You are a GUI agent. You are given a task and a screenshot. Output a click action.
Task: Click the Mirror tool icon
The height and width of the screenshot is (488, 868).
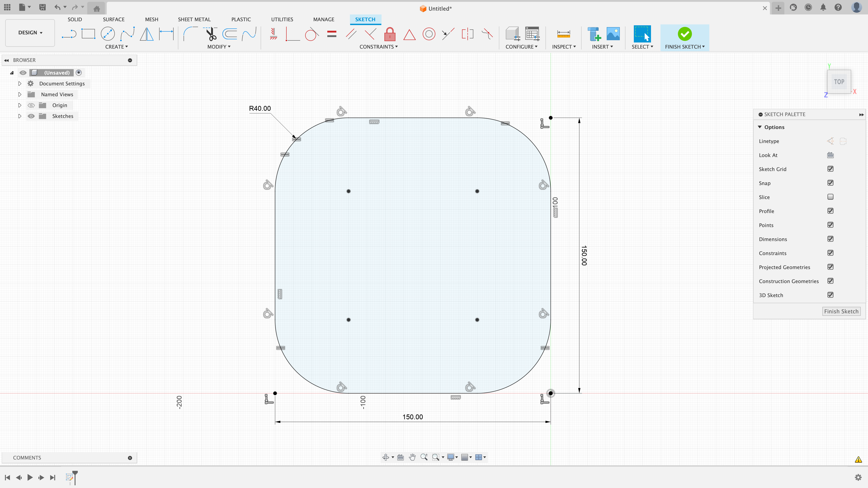147,34
